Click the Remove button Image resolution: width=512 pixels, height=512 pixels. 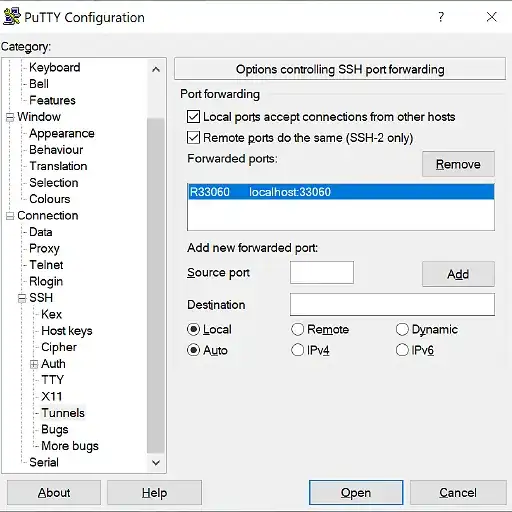coord(458,164)
